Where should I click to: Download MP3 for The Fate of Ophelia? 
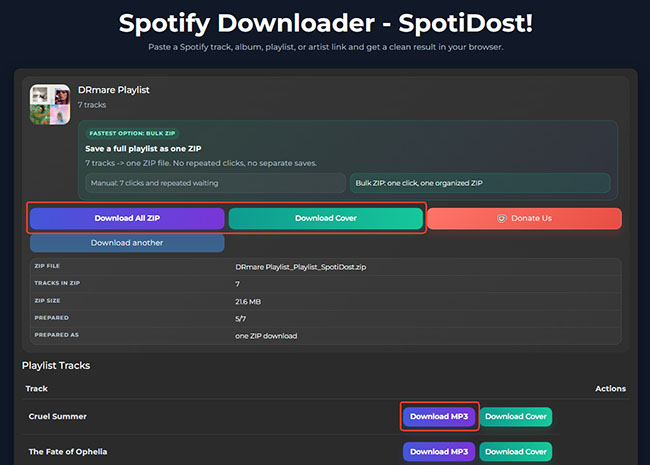[x=439, y=452]
